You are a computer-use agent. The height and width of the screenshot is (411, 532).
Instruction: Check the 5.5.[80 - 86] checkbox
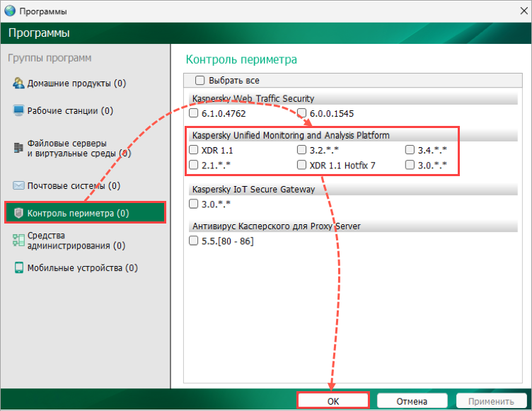click(x=193, y=241)
